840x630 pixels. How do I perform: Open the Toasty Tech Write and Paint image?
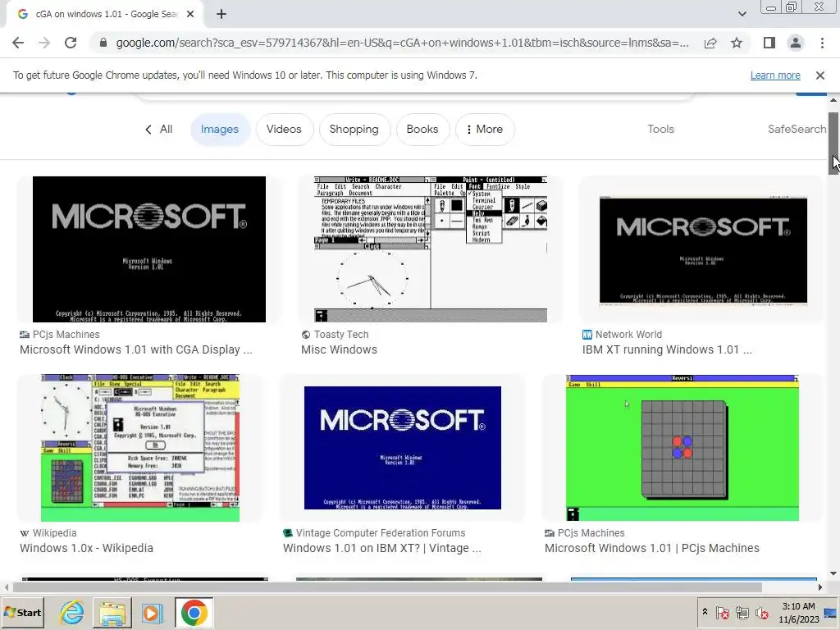pos(430,249)
